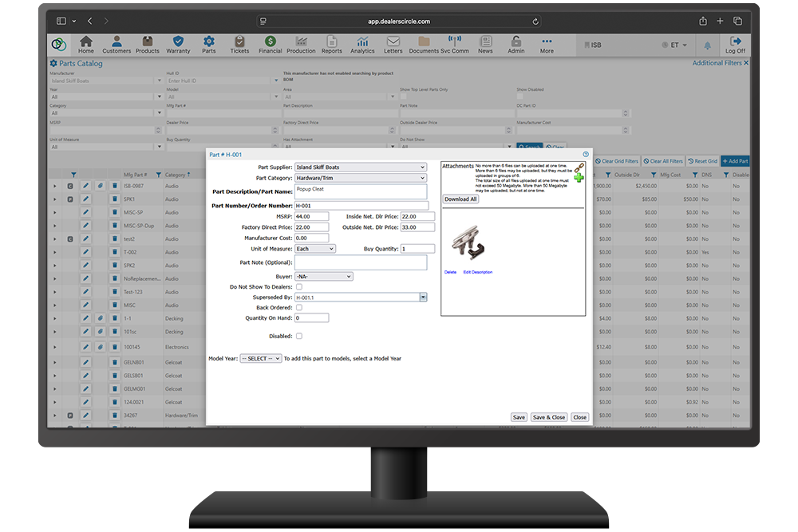Click the help icon in part dialog
This screenshot has height=532, width=798.
586,154
